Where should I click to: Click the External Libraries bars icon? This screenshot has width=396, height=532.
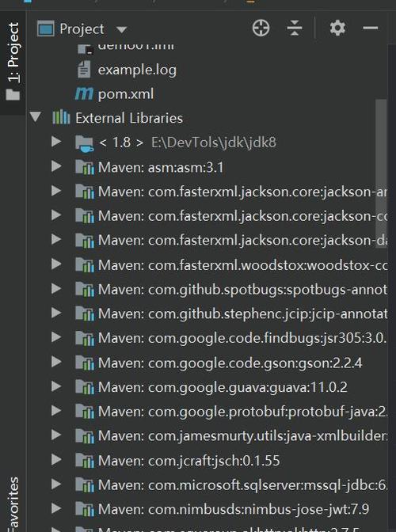point(61,117)
